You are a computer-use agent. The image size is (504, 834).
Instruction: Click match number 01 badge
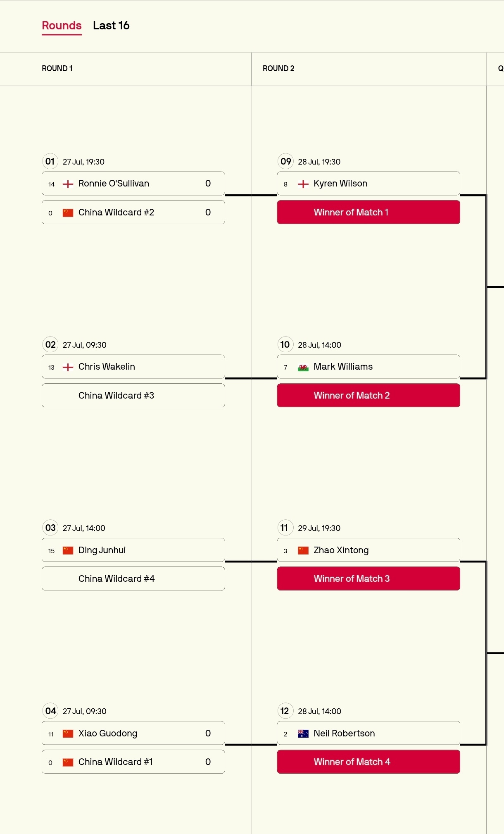coord(50,161)
